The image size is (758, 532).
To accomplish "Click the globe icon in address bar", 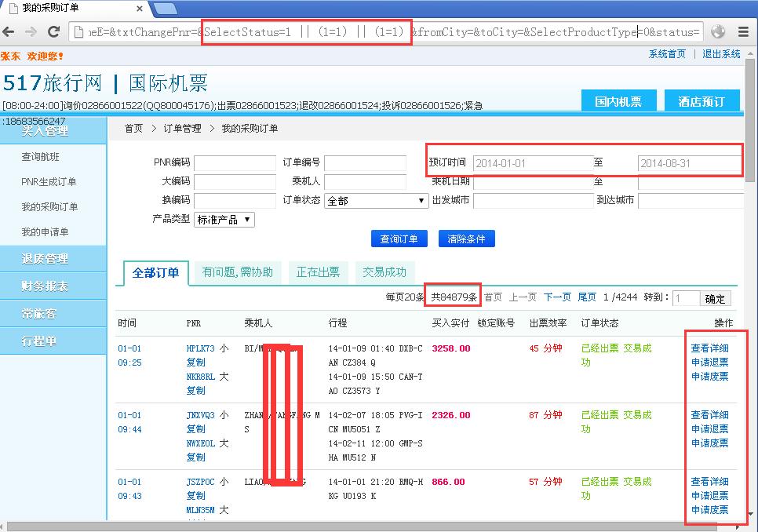I will click(718, 32).
